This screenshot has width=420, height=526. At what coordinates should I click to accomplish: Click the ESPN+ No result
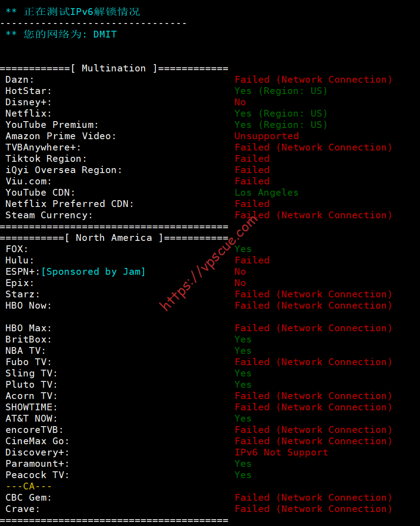pyautogui.click(x=240, y=272)
